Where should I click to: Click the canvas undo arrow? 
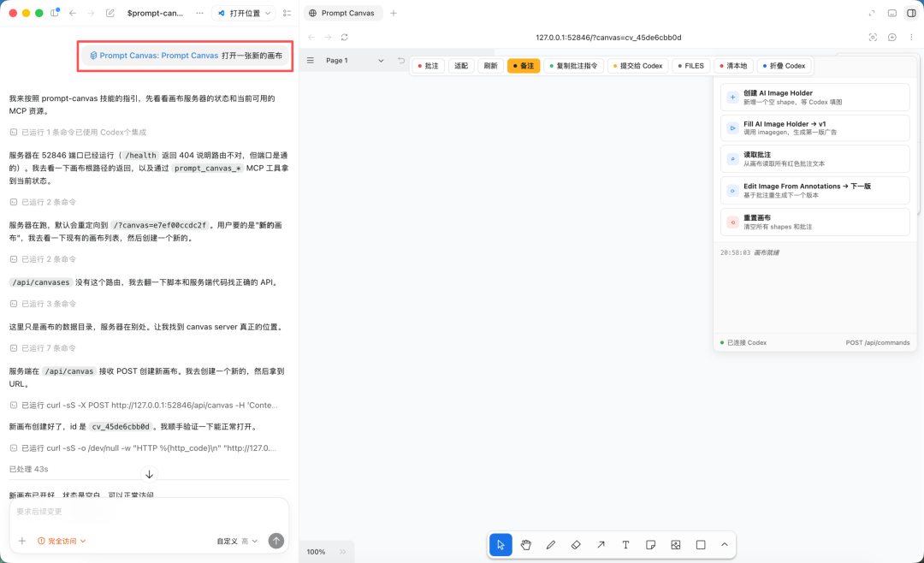401,60
